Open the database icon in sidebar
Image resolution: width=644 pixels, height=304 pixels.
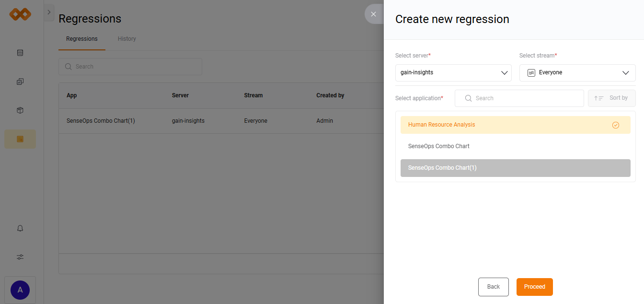pyautogui.click(x=20, y=53)
